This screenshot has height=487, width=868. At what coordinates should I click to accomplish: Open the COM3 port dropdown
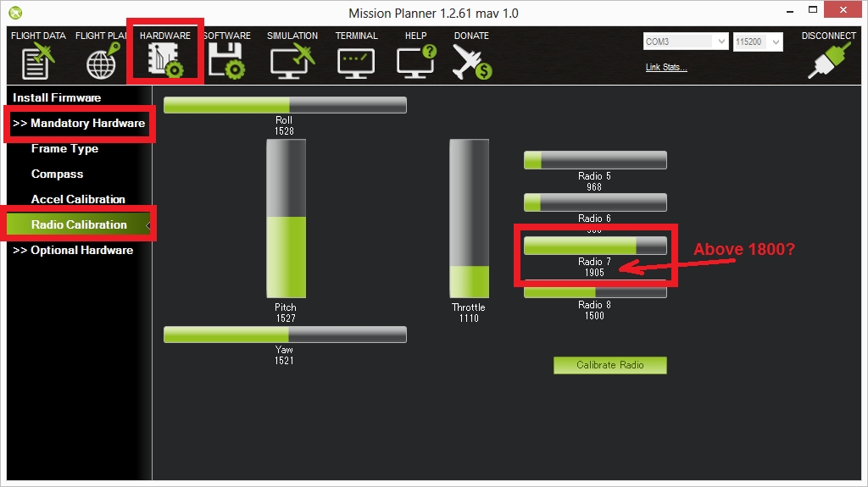tap(686, 42)
